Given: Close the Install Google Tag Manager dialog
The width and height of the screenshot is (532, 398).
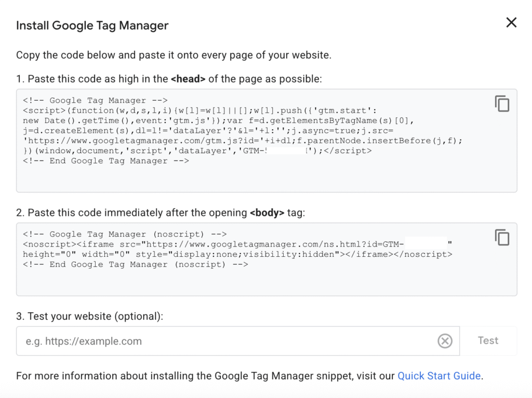Looking at the screenshot, I should click(x=511, y=22).
